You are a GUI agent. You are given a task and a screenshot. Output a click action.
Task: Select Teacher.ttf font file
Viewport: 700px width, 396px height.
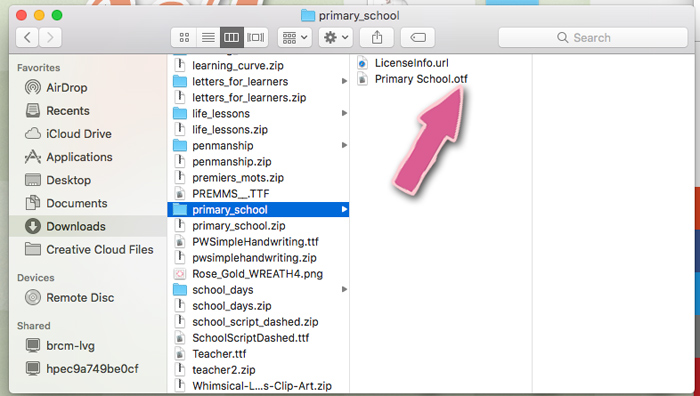click(258, 354)
